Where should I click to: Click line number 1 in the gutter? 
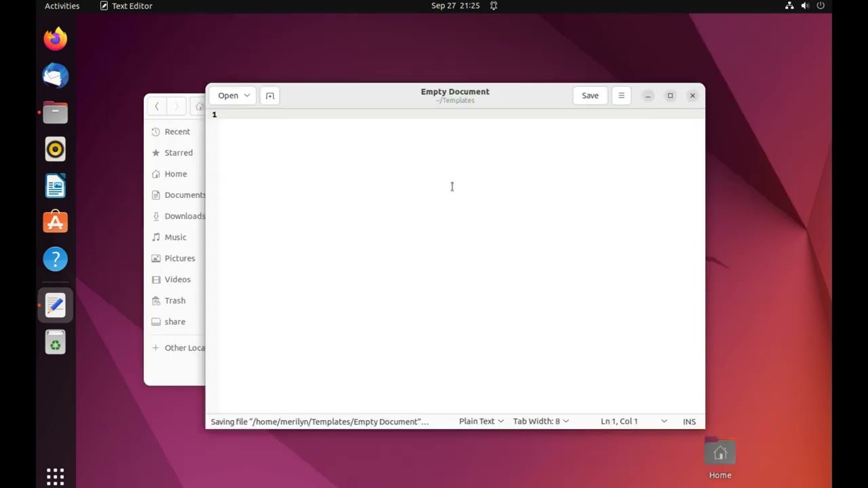click(214, 115)
